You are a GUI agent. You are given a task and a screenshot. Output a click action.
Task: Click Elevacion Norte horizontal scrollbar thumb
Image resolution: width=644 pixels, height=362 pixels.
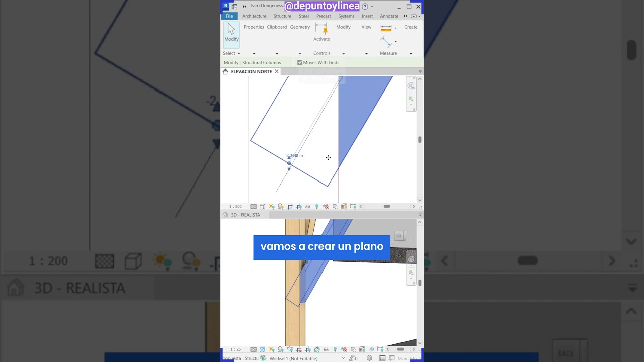click(387, 206)
